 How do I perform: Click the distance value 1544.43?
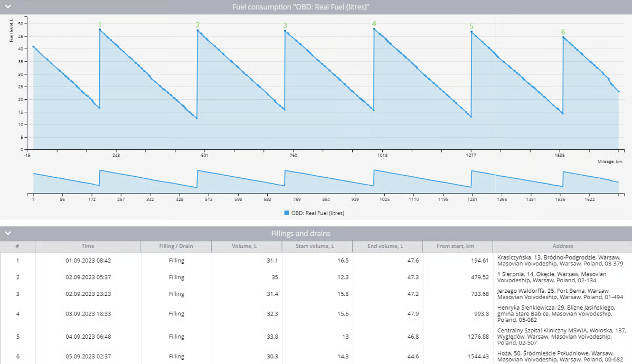(478, 356)
